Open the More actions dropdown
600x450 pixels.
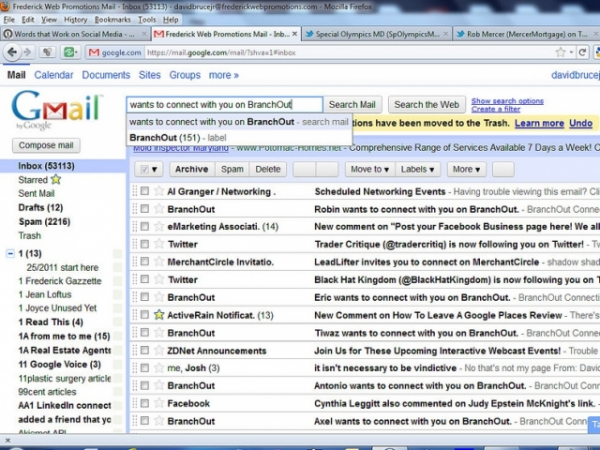466,169
